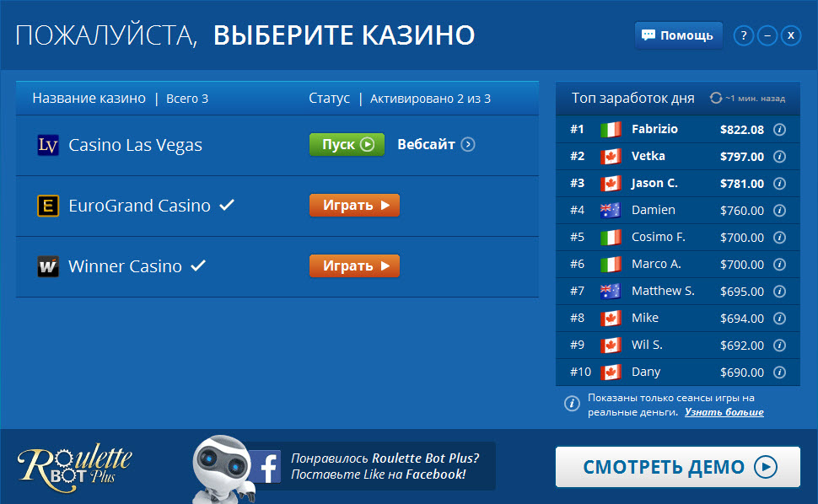The height and width of the screenshot is (504, 818).
Task: Click the $760.00 amount for Damien
Action: tap(742, 211)
